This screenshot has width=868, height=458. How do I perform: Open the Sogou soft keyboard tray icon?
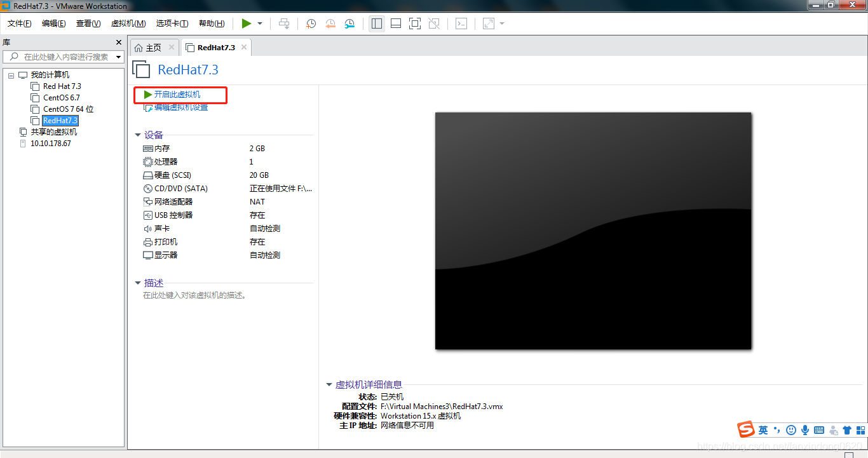(820, 429)
